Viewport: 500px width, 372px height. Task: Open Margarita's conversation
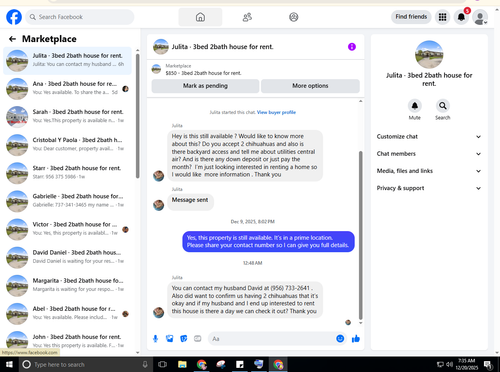pos(67,285)
